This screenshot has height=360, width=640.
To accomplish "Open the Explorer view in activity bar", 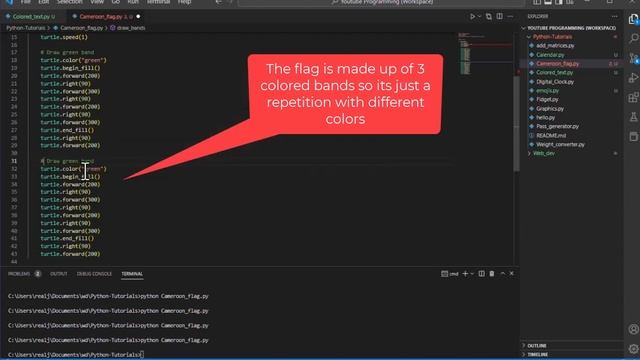I will [633, 19].
